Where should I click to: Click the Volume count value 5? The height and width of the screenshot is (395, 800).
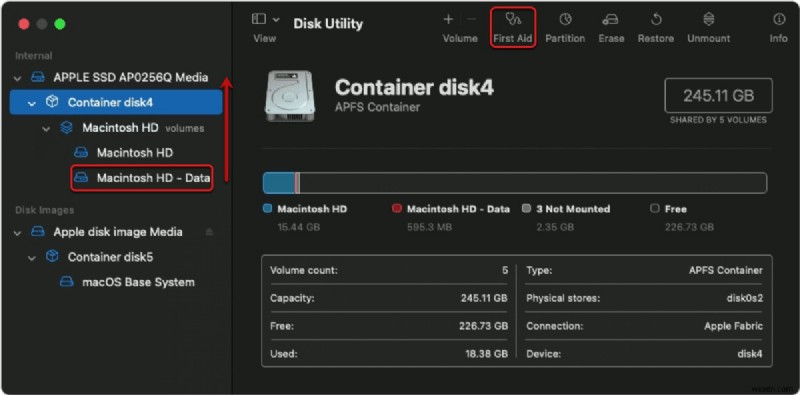tap(505, 270)
